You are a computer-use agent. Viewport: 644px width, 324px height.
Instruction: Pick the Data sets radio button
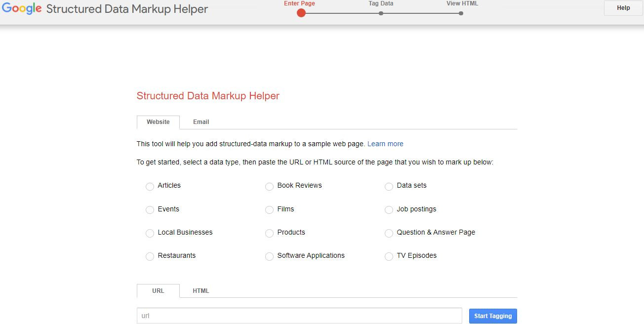tap(389, 186)
